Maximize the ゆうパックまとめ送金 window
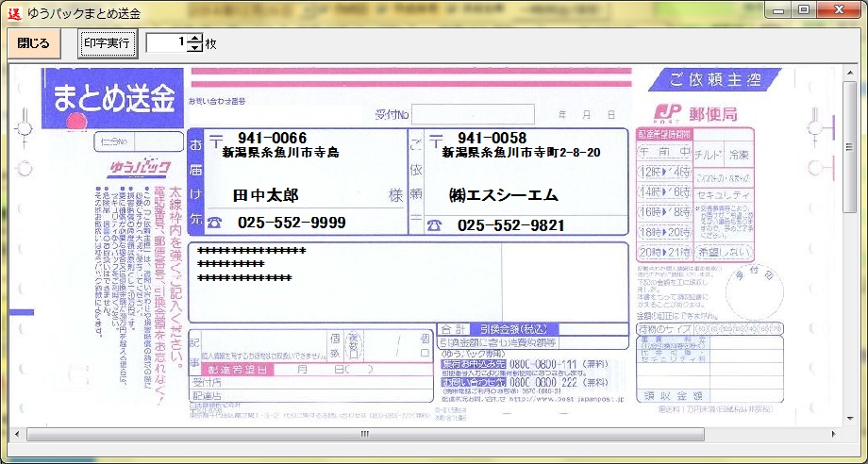868x464 pixels. pyautogui.click(x=803, y=10)
